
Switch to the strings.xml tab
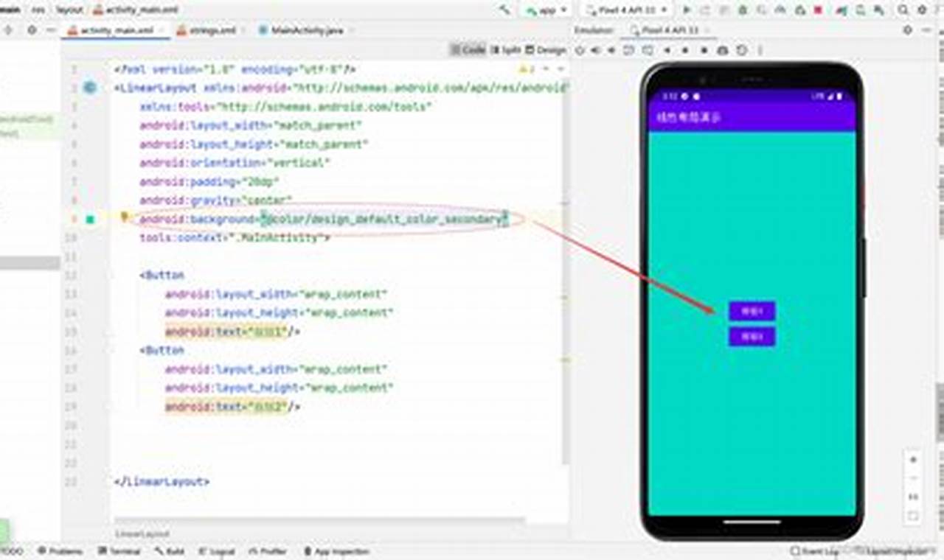(x=210, y=30)
